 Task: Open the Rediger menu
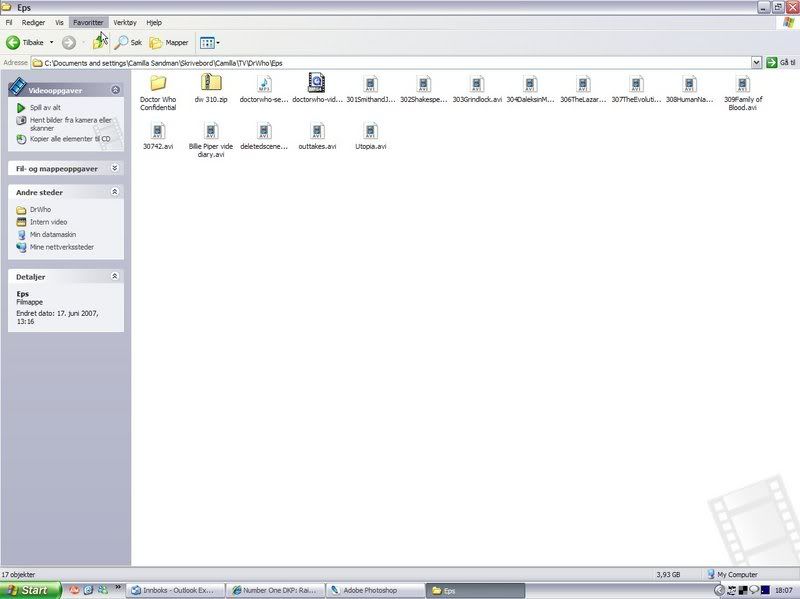pyautogui.click(x=34, y=22)
